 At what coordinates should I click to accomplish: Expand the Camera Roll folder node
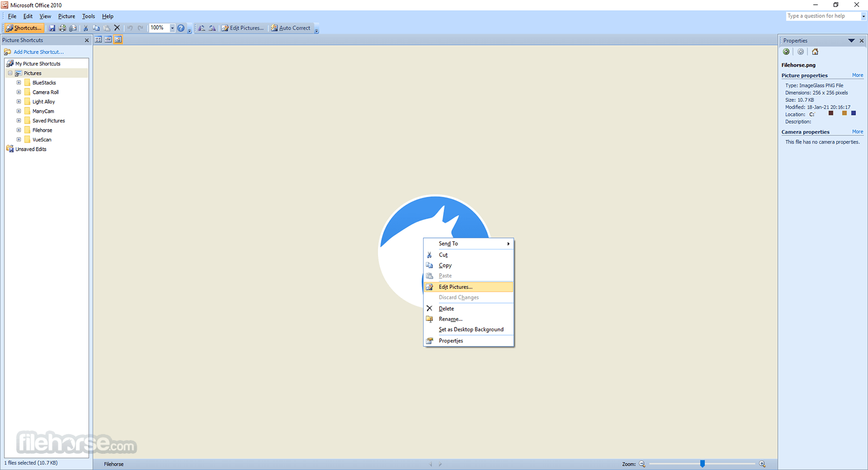(x=18, y=92)
